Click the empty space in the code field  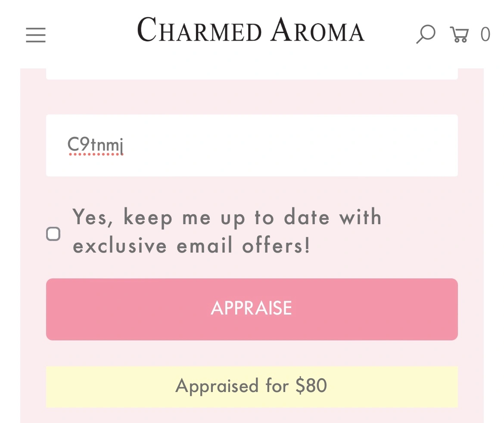(302, 145)
